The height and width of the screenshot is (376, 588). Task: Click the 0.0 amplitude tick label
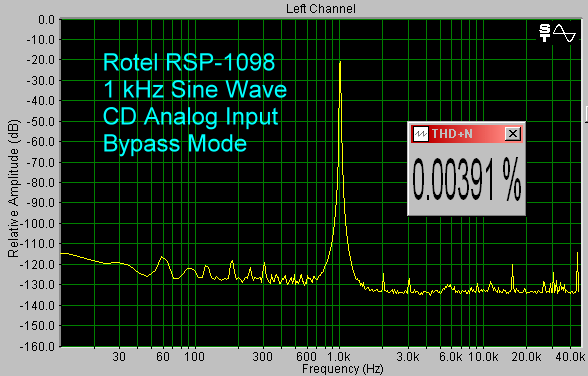[x=46, y=19]
